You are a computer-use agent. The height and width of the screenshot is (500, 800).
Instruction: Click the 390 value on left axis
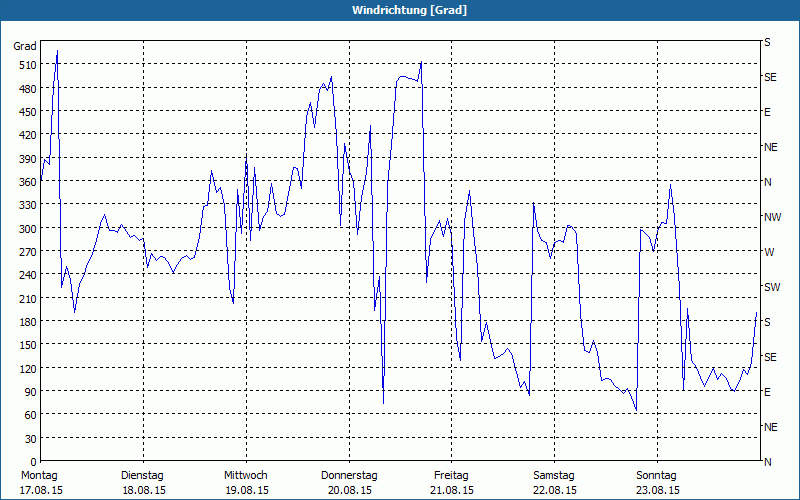coord(28,159)
